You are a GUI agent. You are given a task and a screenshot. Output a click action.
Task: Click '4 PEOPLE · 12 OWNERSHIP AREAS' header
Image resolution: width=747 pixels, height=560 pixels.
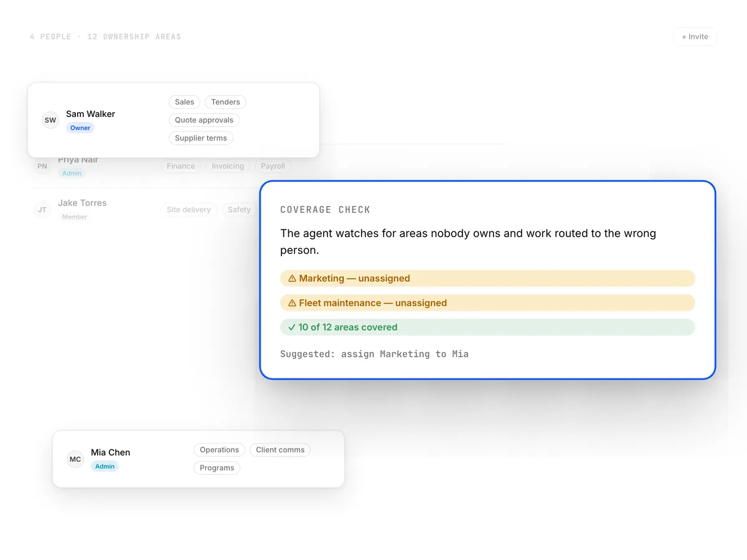pos(105,37)
